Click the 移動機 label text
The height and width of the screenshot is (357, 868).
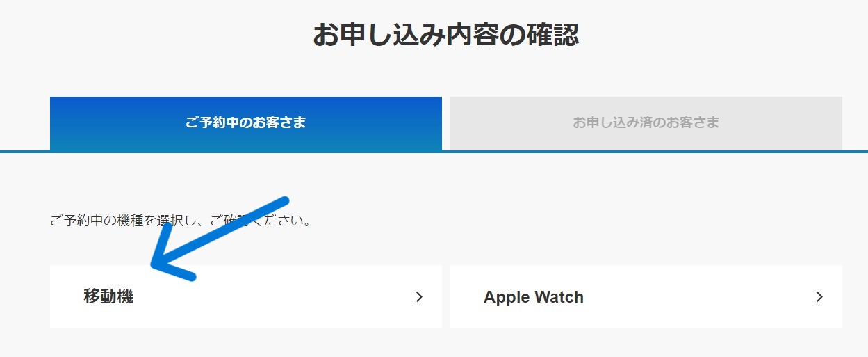(108, 297)
